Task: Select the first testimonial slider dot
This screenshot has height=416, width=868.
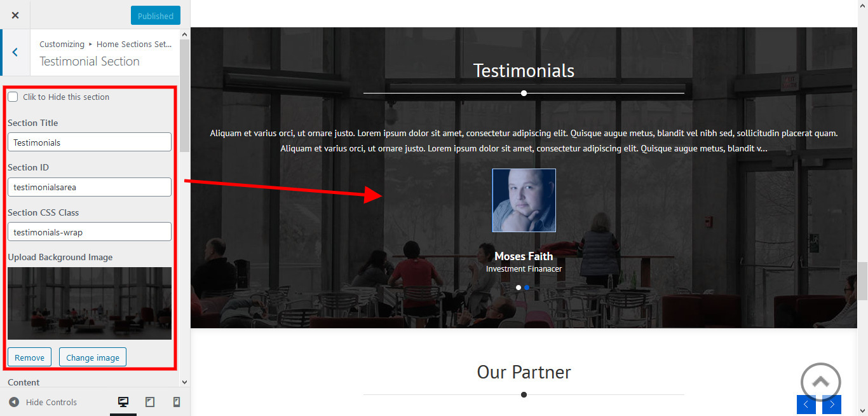Action: [x=519, y=288]
